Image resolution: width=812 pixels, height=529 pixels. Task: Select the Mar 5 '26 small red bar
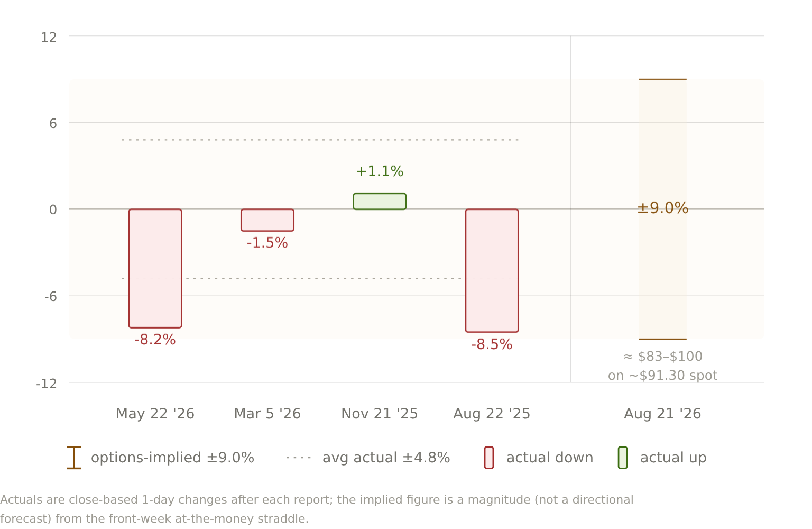[267, 220]
